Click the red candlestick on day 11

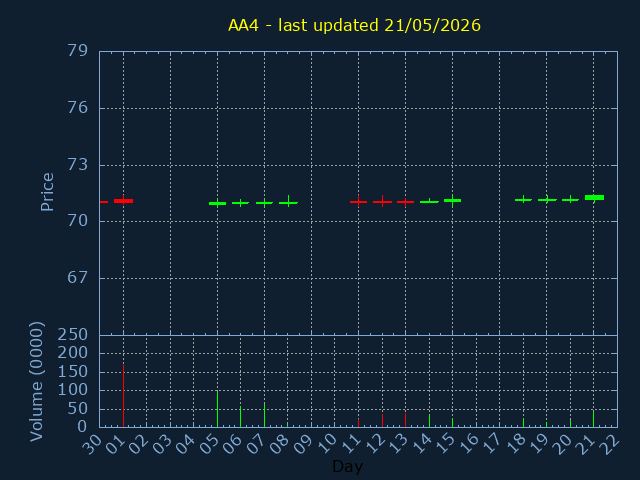(358, 201)
